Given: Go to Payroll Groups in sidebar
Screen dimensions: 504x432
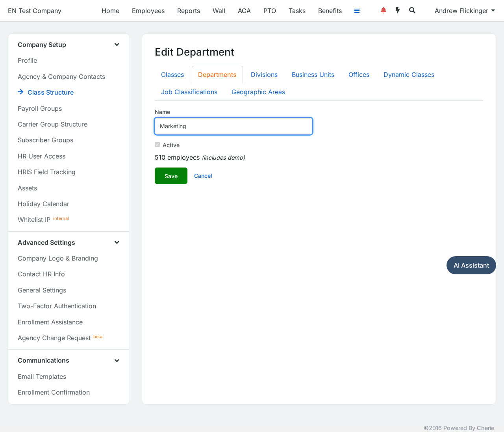Looking at the screenshot, I should (x=40, y=108).
